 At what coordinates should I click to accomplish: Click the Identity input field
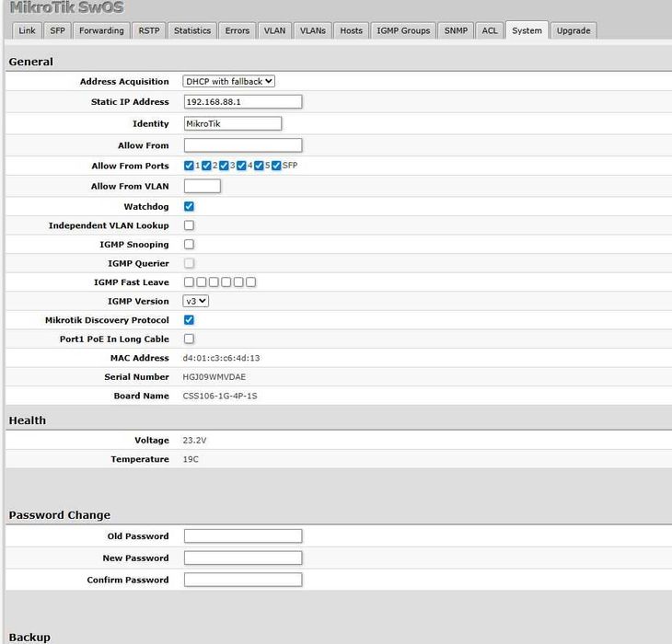click(x=233, y=124)
